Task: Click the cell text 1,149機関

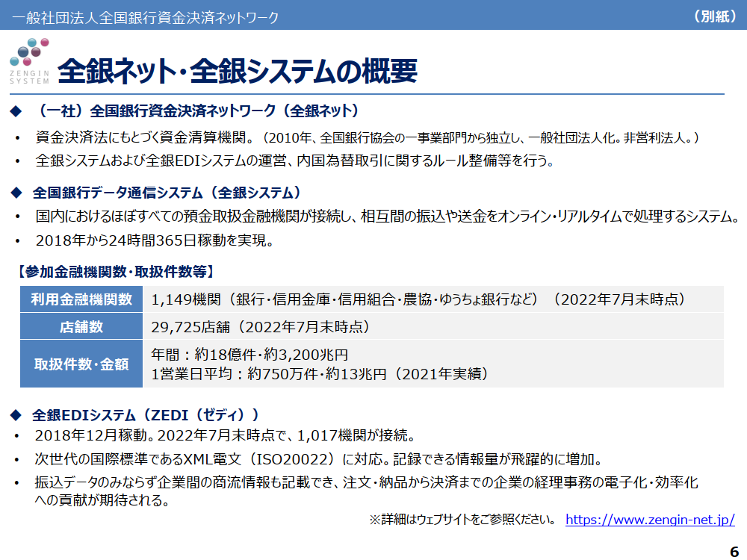Action: [186, 299]
